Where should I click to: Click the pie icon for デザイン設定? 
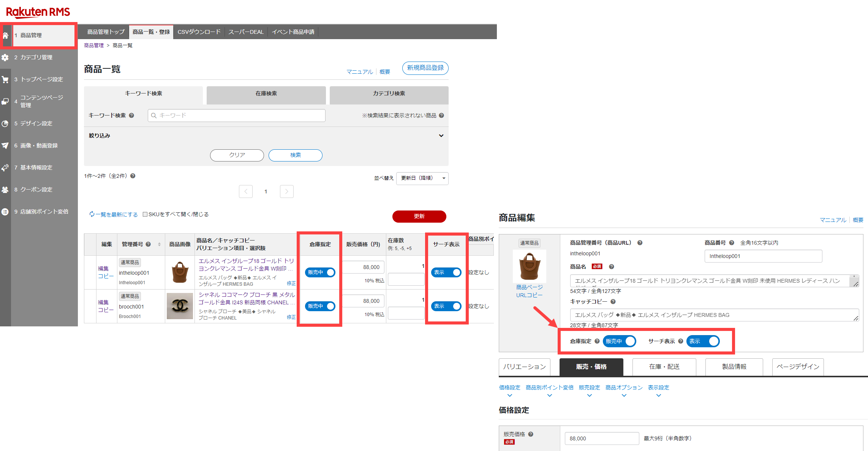click(x=5, y=123)
